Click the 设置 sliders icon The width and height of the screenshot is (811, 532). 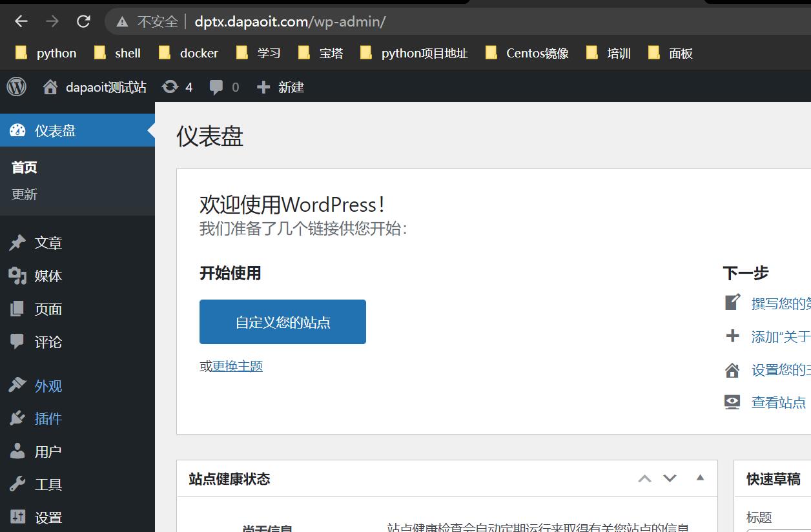point(17,517)
